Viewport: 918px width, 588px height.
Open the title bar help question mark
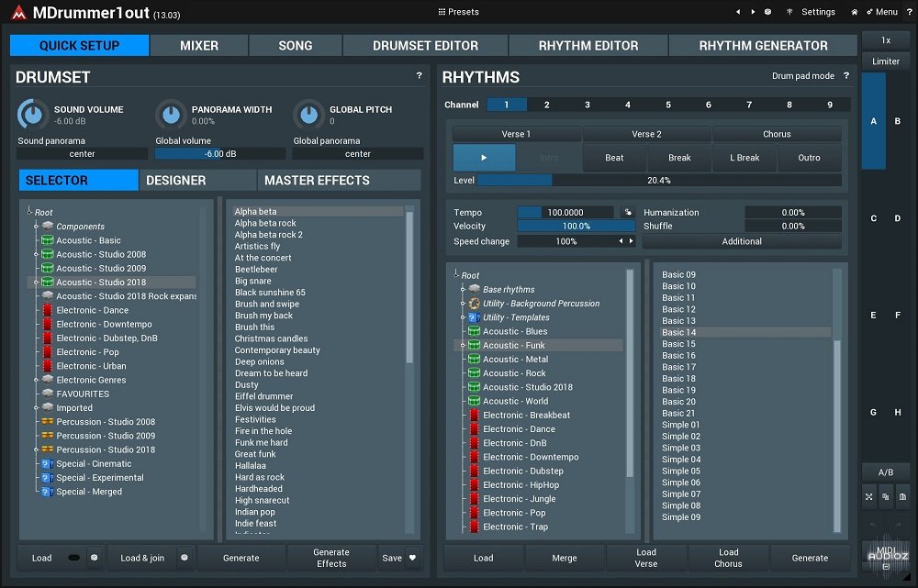pos(909,12)
